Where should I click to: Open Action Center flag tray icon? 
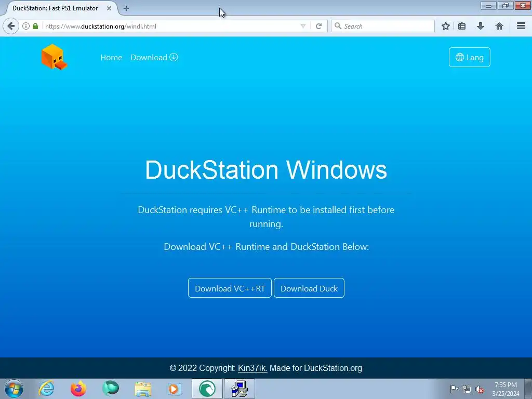pyautogui.click(x=454, y=389)
